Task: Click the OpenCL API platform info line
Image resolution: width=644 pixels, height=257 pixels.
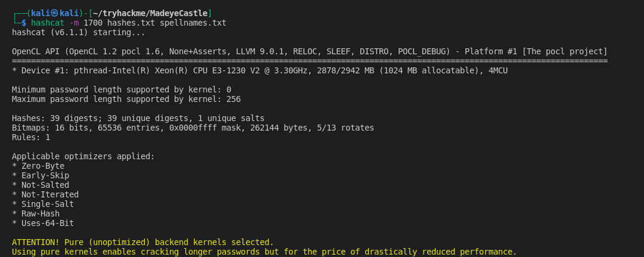Action: pyautogui.click(x=310, y=51)
